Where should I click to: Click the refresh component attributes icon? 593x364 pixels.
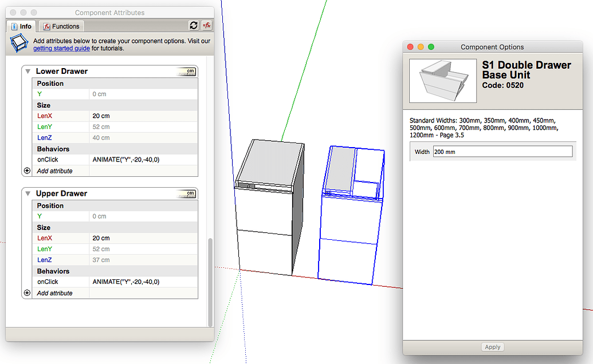click(x=194, y=25)
